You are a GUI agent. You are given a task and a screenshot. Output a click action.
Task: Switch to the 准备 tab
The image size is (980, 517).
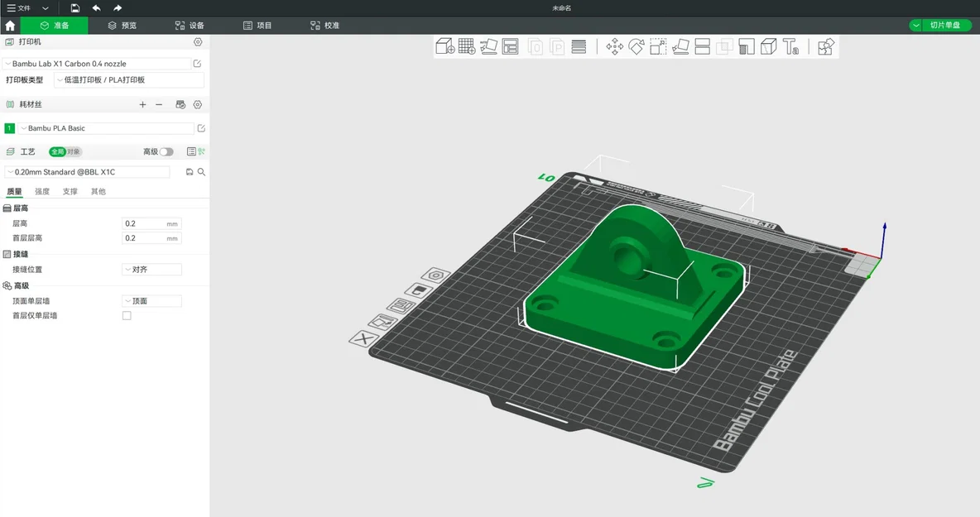pos(55,26)
